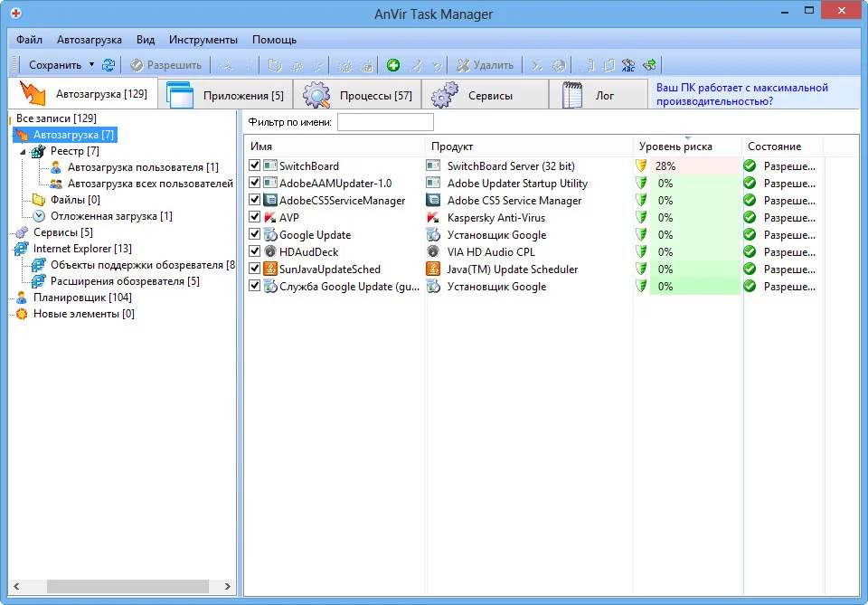The width and height of the screenshot is (868, 605).
Task: Switch to the Сервисы tab
Action: point(486,95)
